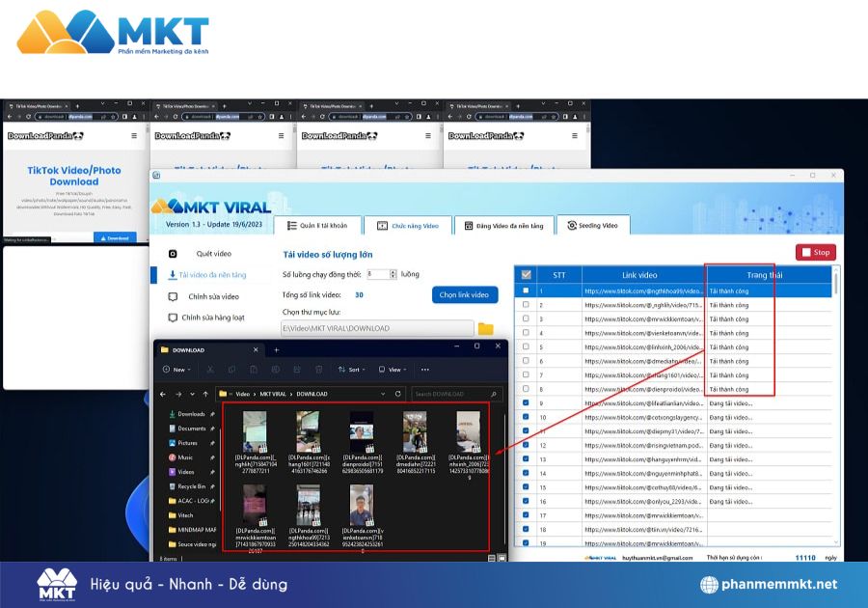This screenshot has height=608, width=868.
Task: Expand the Sort dropdown in Explorer
Action: click(350, 370)
